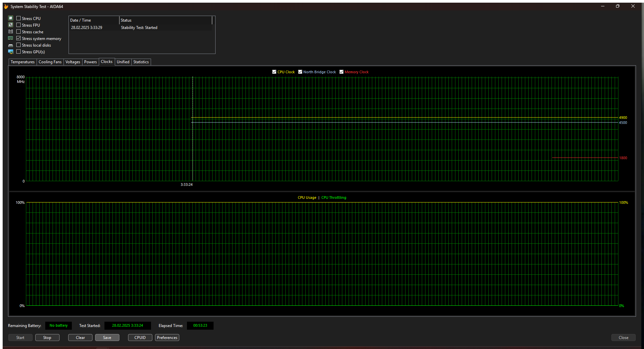Click the CPUID button
Viewport: 644px width, 349px height.
[140, 338]
